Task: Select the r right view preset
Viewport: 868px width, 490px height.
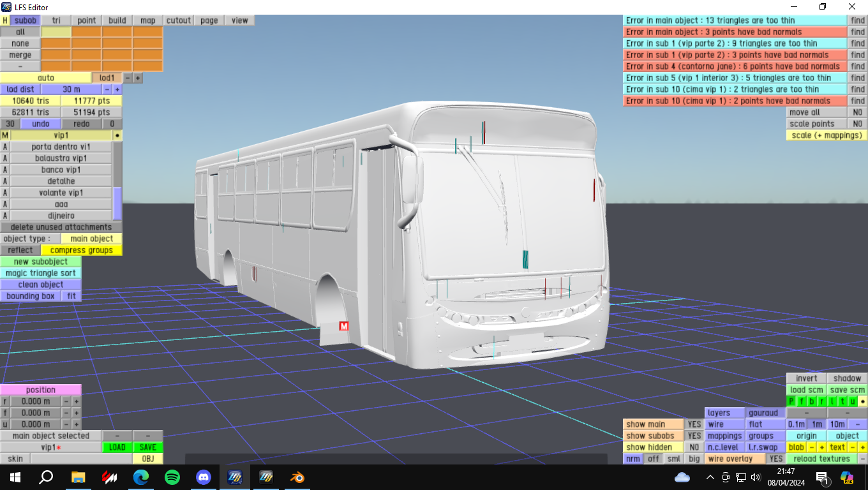Action: pyautogui.click(x=822, y=401)
